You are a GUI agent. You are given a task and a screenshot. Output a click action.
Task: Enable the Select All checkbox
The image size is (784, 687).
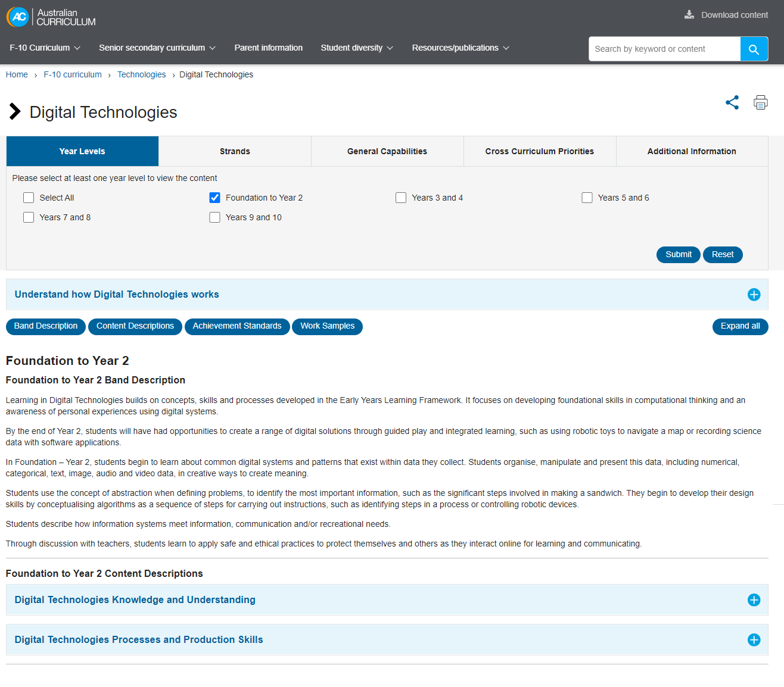[x=29, y=198]
